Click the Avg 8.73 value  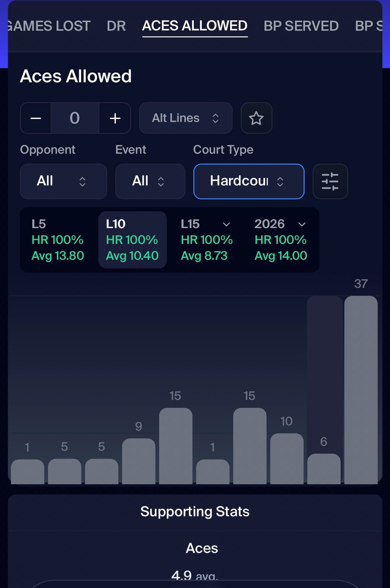click(x=204, y=255)
